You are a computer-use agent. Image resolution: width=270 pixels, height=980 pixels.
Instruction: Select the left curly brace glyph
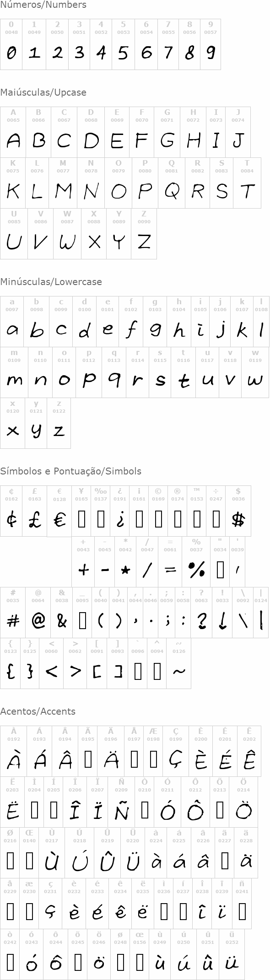coord(10,671)
